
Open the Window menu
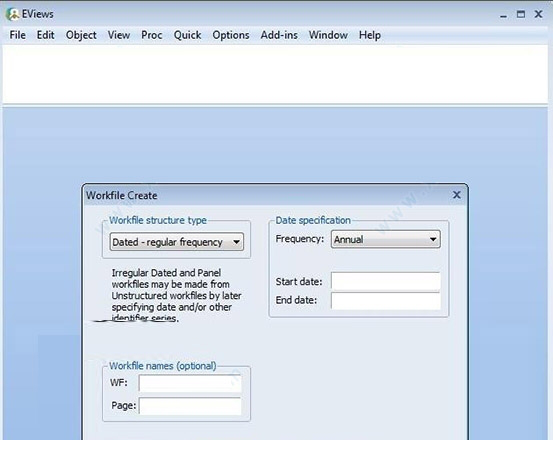pyautogui.click(x=328, y=35)
